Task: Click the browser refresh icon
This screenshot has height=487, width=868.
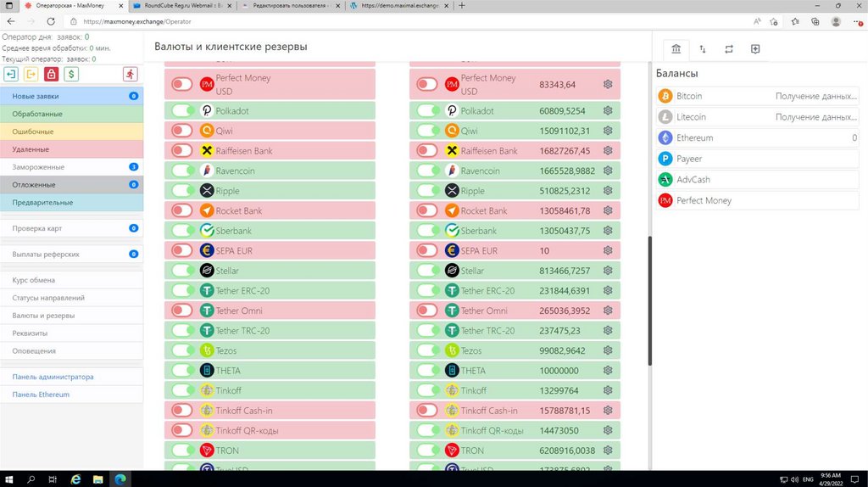Action: tap(50, 21)
